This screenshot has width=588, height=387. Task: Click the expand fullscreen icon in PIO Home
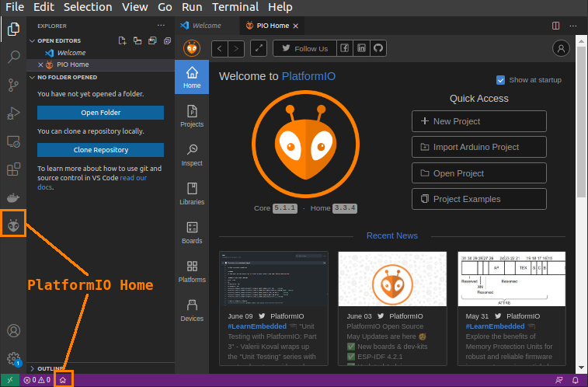click(259, 48)
